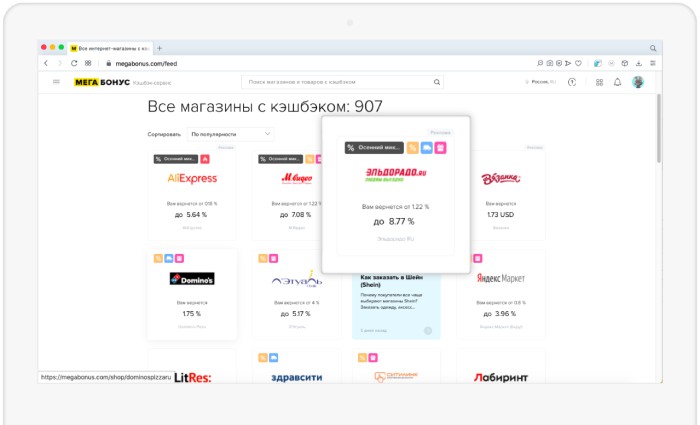The height and width of the screenshot is (425, 700).
Task: Open browser downloads icon
Action: coord(639,63)
